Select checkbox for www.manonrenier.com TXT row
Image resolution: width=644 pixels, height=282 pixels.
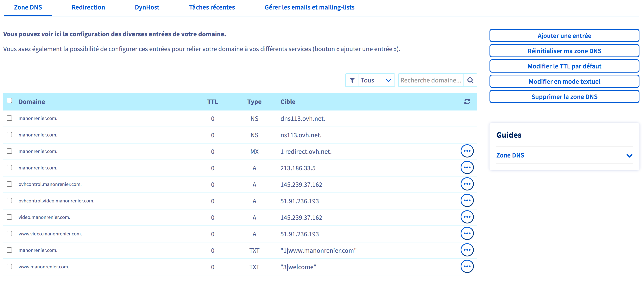tap(9, 267)
